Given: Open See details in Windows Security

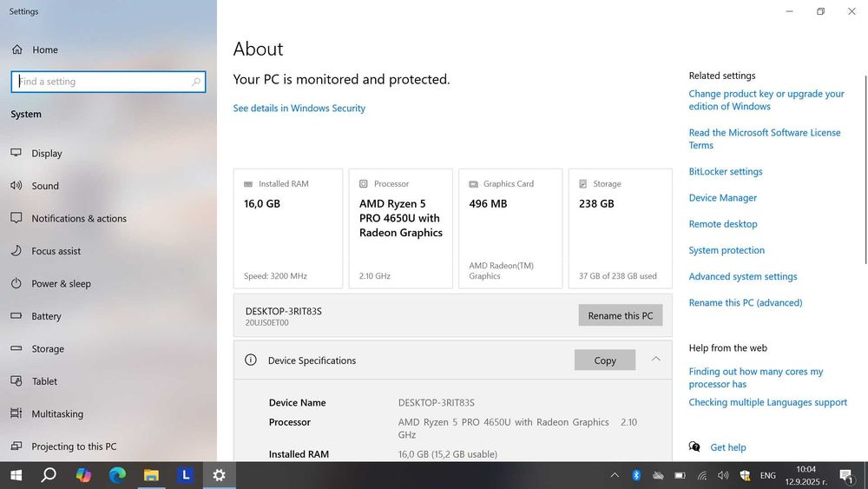Looking at the screenshot, I should point(299,109).
